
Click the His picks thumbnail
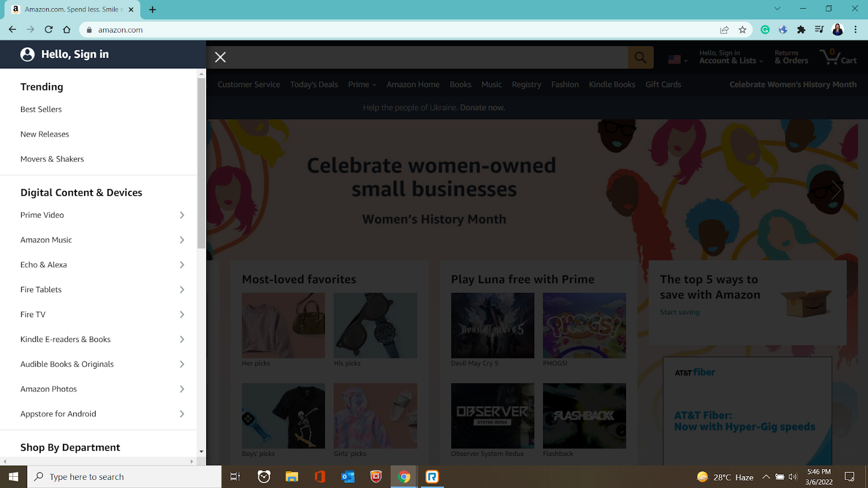point(375,325)
